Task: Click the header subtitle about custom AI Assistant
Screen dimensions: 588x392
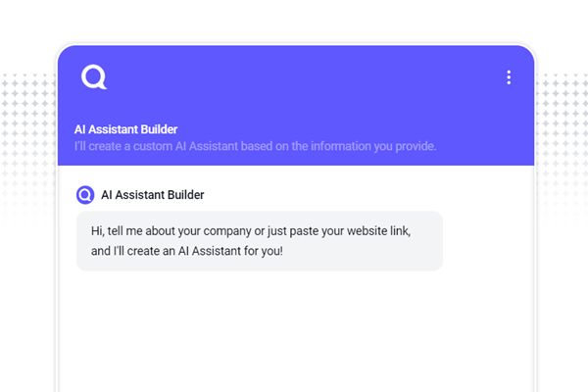Action: [x=255, y=147]
